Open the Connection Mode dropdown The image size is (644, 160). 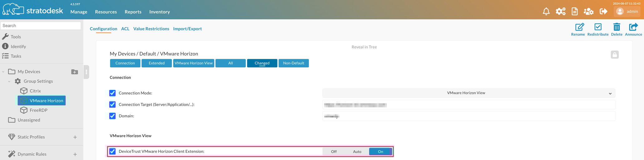tap(468, 93)
